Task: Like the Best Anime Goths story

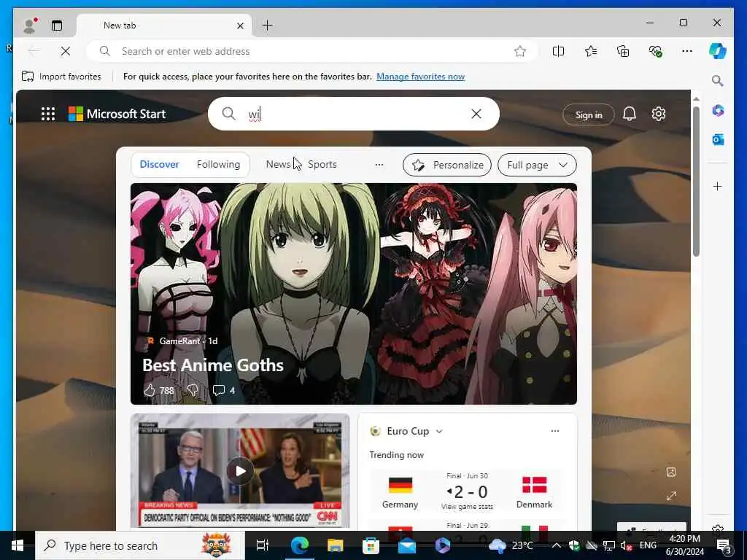Action: pos(150,391)
